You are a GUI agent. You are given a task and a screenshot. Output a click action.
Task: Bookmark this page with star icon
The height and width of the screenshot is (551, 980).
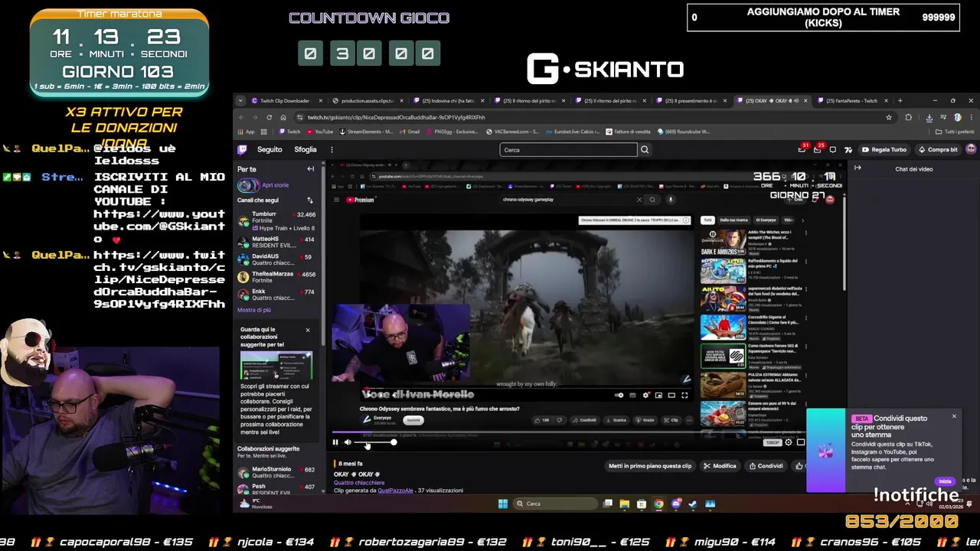889,117
